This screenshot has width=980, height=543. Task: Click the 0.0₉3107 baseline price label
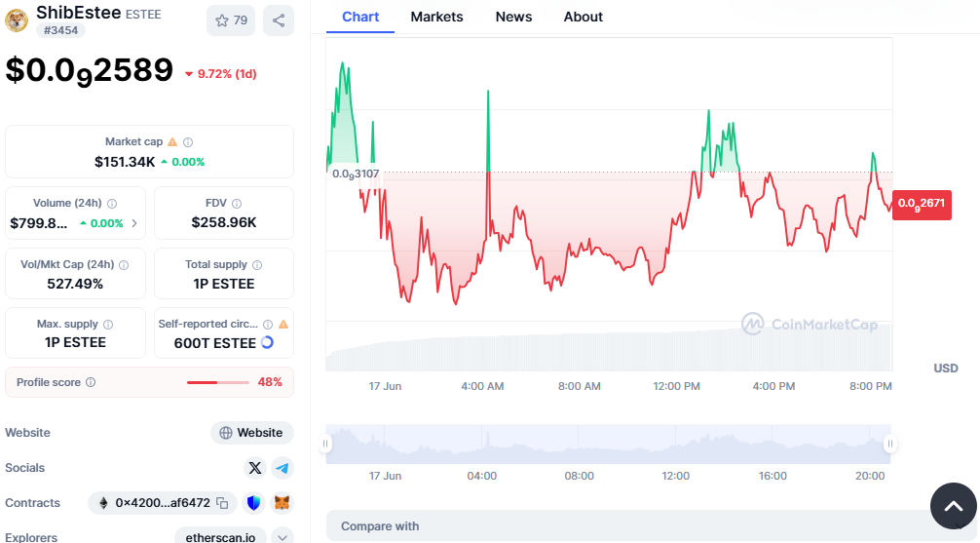[355, 174]
